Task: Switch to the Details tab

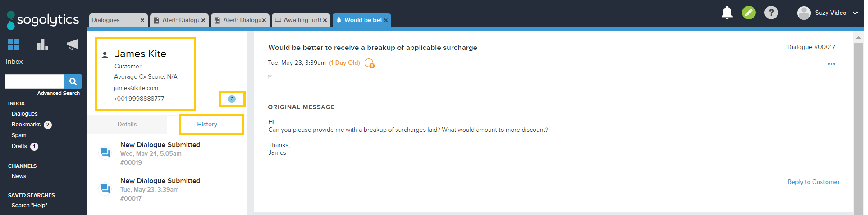Action: pos(127,125)
